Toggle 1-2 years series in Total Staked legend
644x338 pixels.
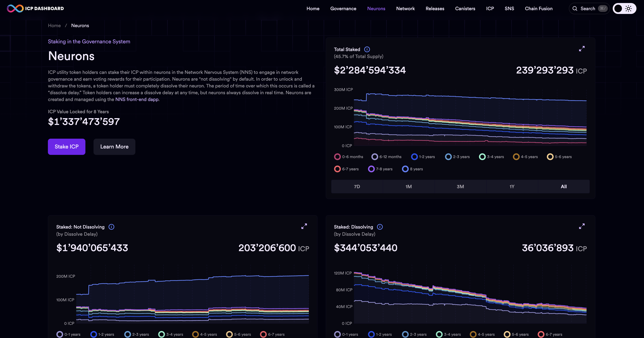tap(423, 157)
